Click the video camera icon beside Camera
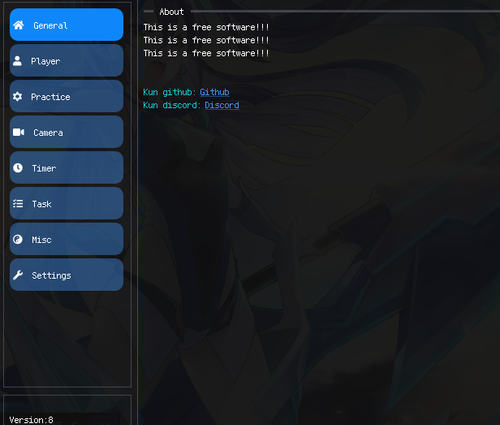Image resolution: width=500 pixels, height=425 pixels. tap(19, 132)
